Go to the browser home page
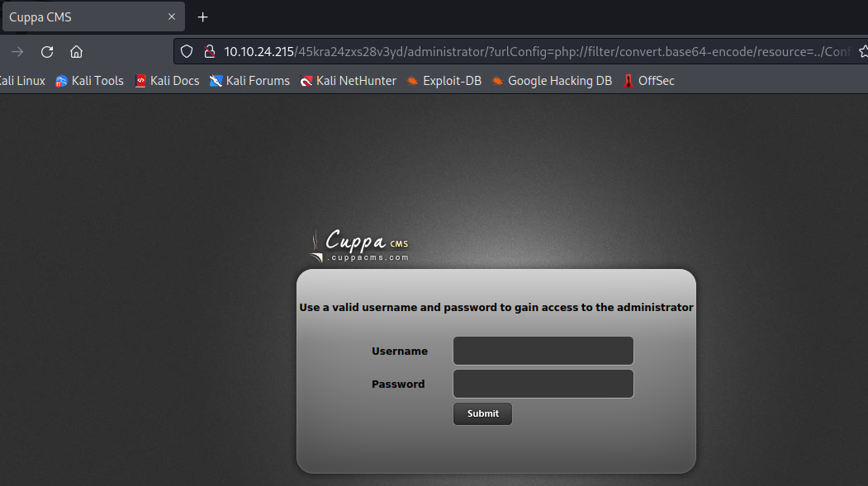The height and width of the screenshot is (486, 868). click(x=76, y=51)
